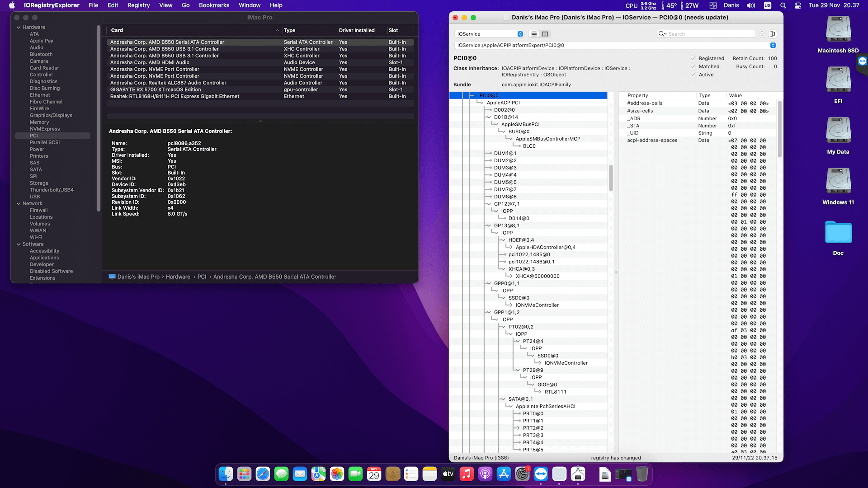The height and width of the screenshot is (488, 868).
Task: Toggle the Active checkbox
Action: 693,75
